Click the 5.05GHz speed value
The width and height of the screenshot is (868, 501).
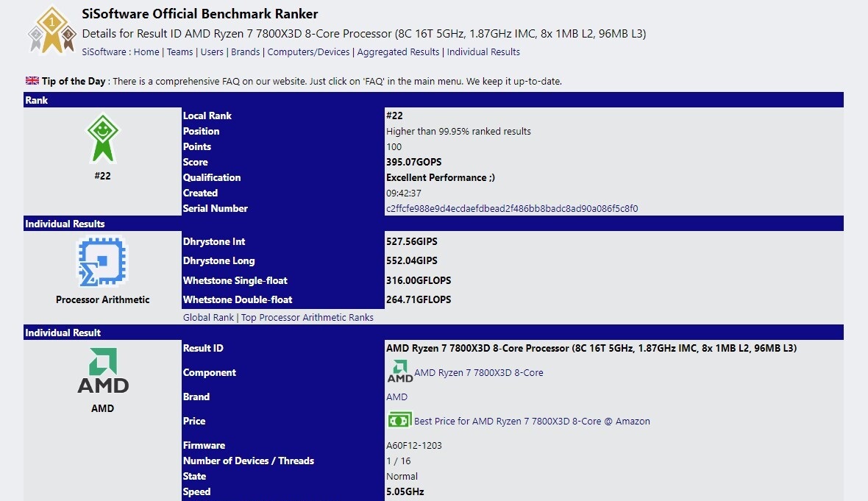click(x=405, y=491)
